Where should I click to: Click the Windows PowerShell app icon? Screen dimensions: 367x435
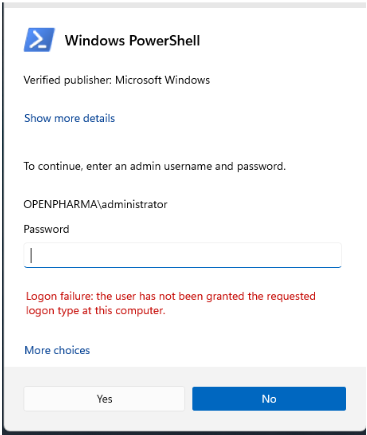point(39,40)
